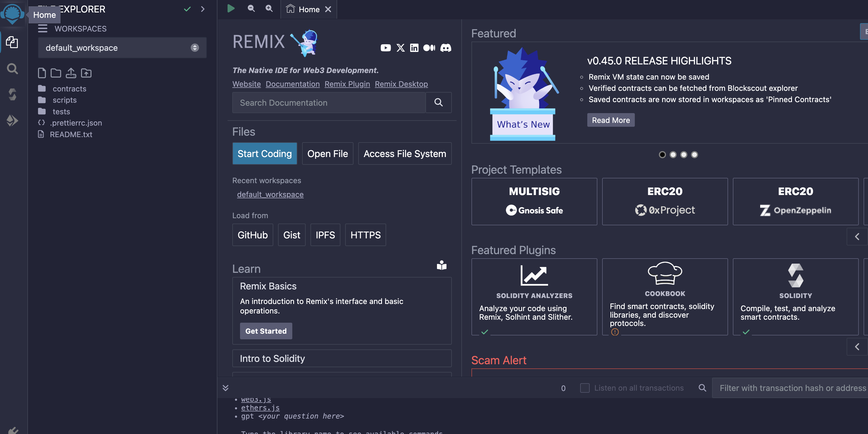Open the Workspaces hamburger menu
Viewport: 868px width, 434px height.
pyautogui.click(x=42, y=28)
